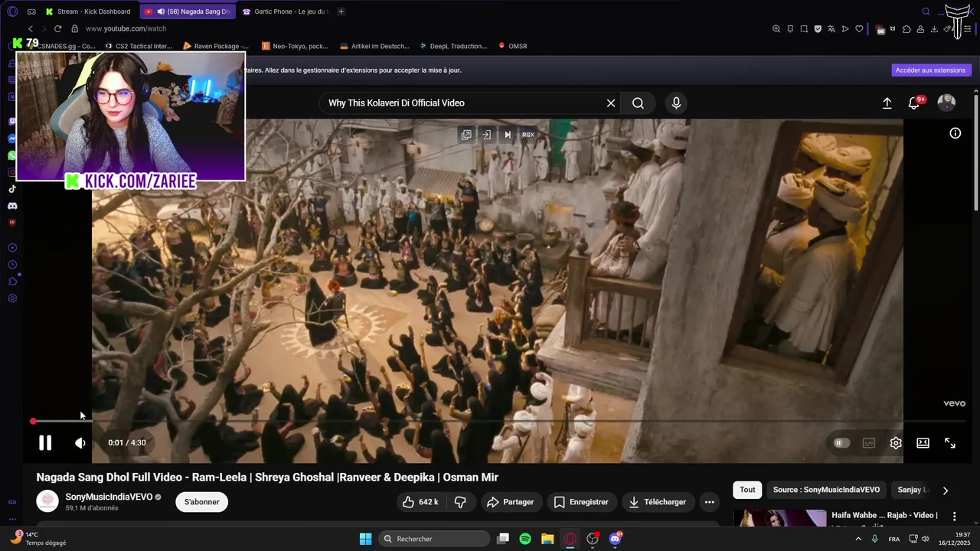980x551 pixels.
Task: Open the Raven Package bookmark
Action: coord(215,46)
